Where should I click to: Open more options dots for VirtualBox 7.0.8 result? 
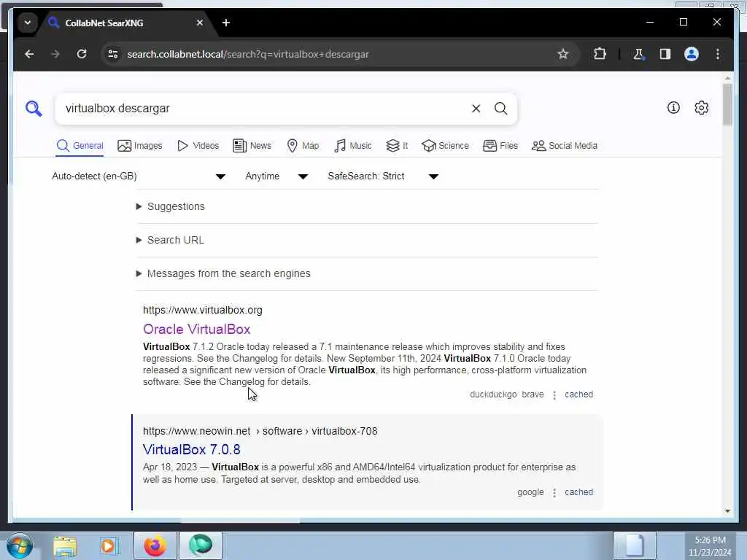tap(554, 492)
